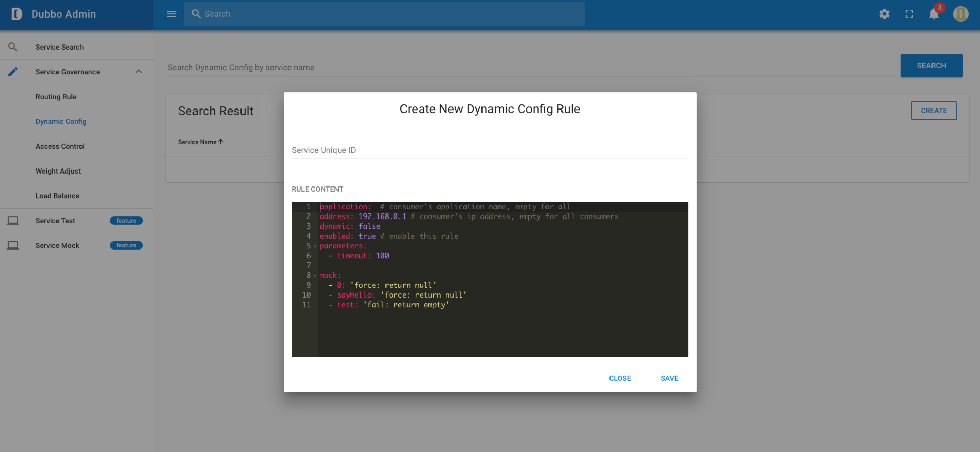Image resolution: width=980 pixels, height=452 pixels.
Task: Open the settings gear in the top bar
Action: pyautogui.click(x=885, y=14)
